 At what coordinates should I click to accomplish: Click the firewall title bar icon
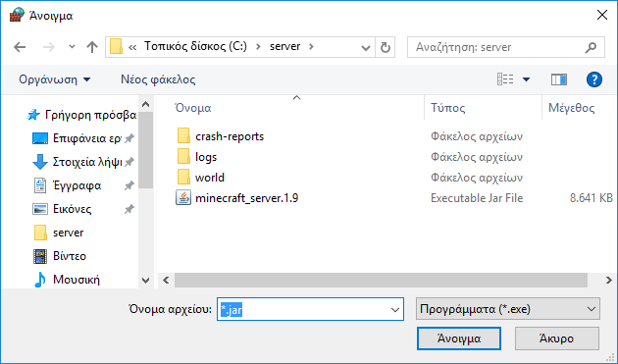pos(17,15)
